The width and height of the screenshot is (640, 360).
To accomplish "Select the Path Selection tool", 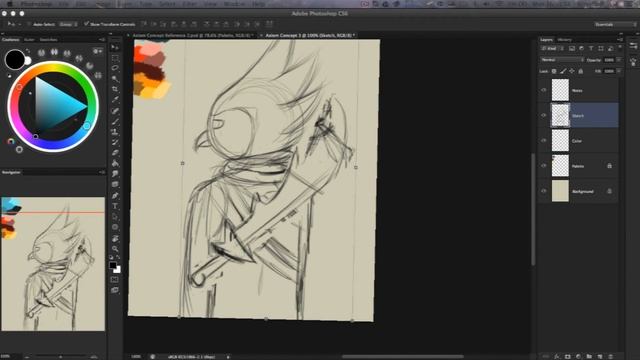I will pyautogui.click(x=115, y=217).
